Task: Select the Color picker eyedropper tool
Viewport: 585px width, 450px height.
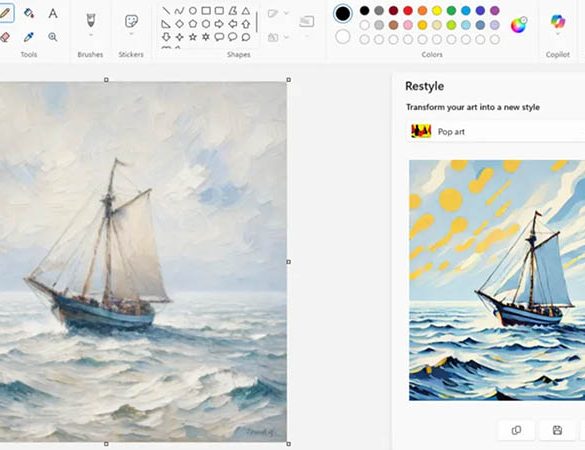Action: click(x=29, y=37)
